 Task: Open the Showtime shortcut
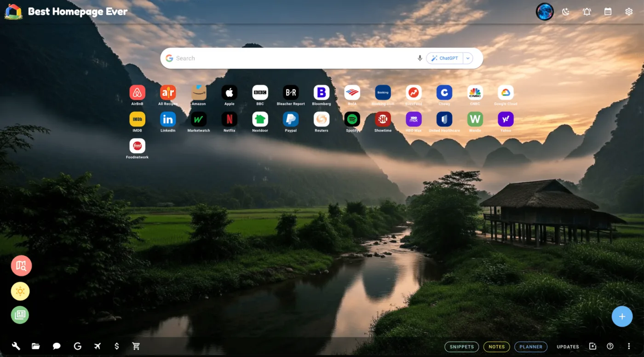point(383,119)
